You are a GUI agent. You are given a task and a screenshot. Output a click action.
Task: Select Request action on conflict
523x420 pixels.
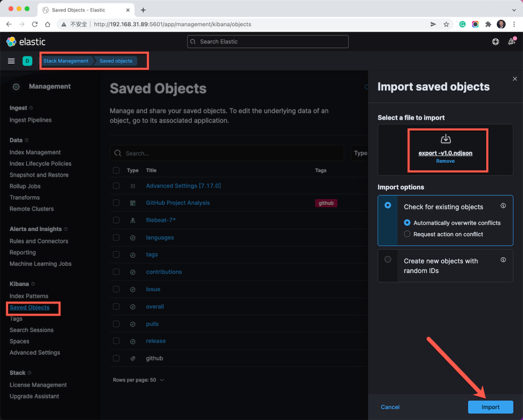(x=407, y=234)
